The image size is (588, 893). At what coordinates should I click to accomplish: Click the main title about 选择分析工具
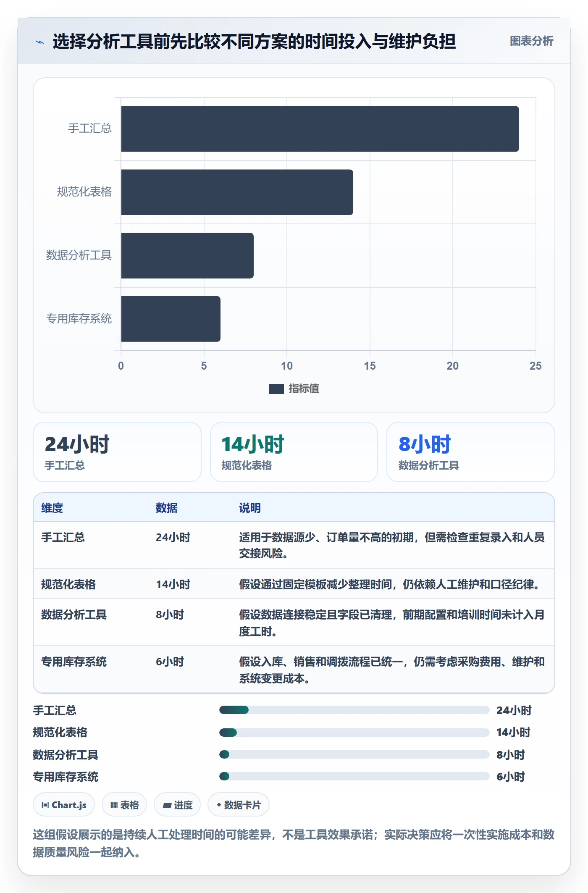pos(254,42)
